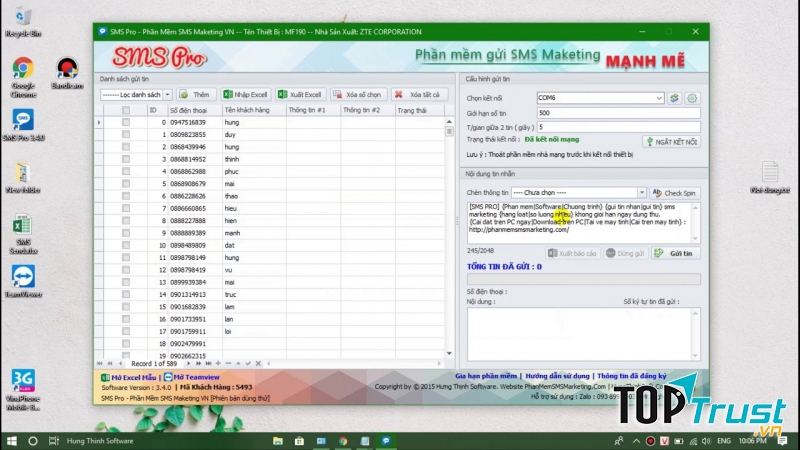Click the Thêm add-contact button

tap(196, 94)
